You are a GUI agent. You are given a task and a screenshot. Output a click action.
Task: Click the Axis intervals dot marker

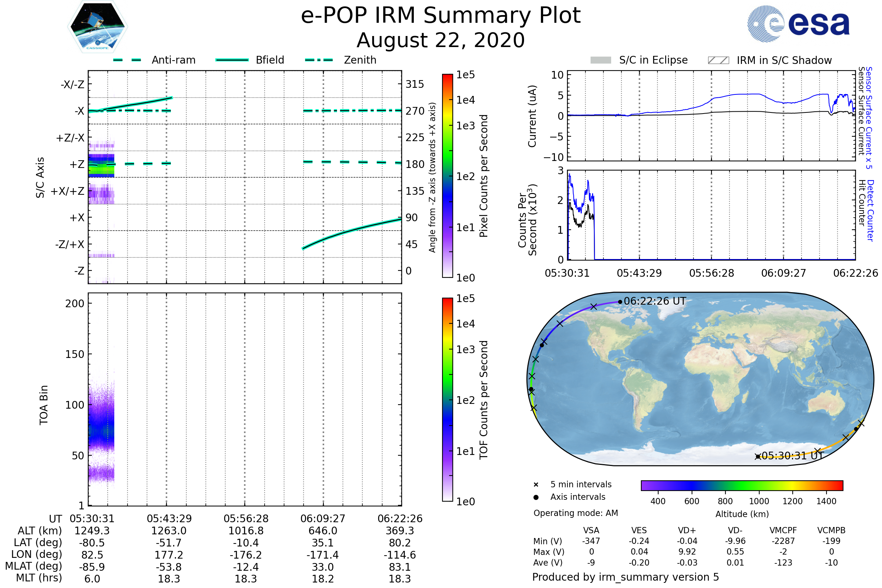pyautogui.click(x=536, y=497)
